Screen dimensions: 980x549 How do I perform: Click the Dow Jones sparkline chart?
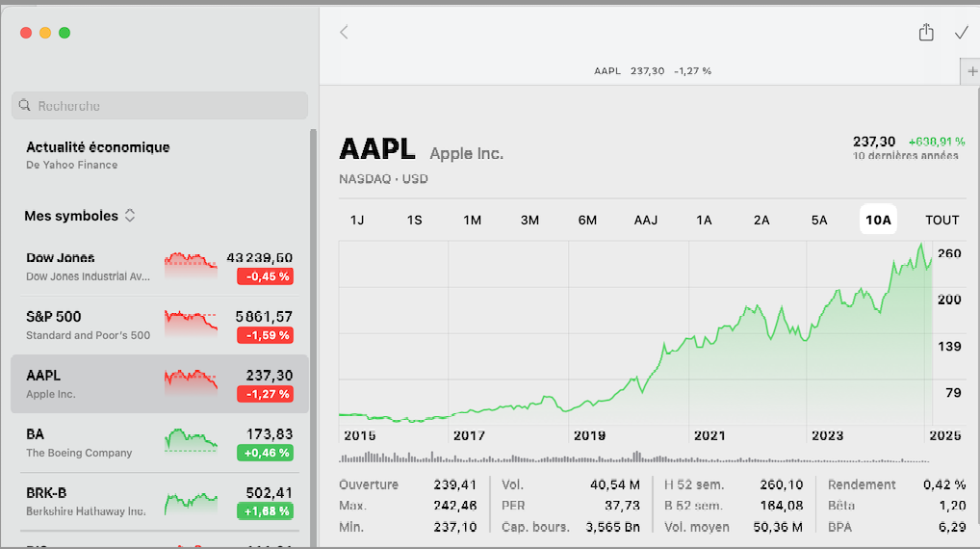(191, 264)
